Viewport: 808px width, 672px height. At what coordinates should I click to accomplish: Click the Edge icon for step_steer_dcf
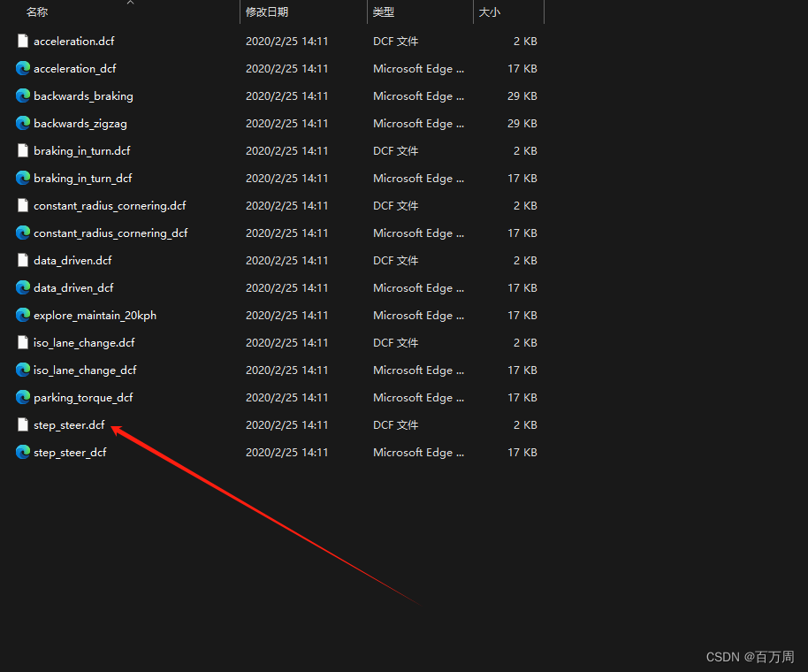pos(23,452)
